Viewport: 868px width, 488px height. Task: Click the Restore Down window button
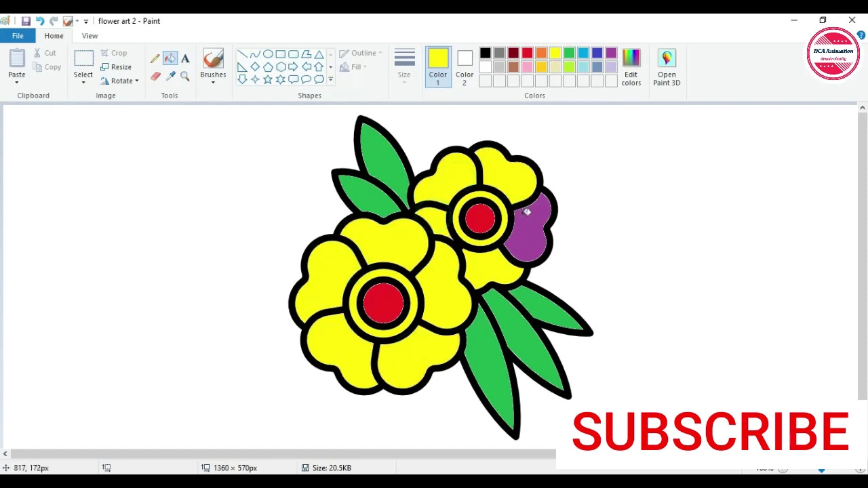[x=823, y=21]
